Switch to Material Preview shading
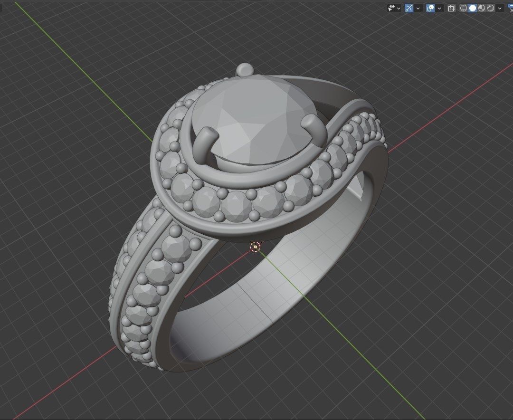 click(482, 8)
